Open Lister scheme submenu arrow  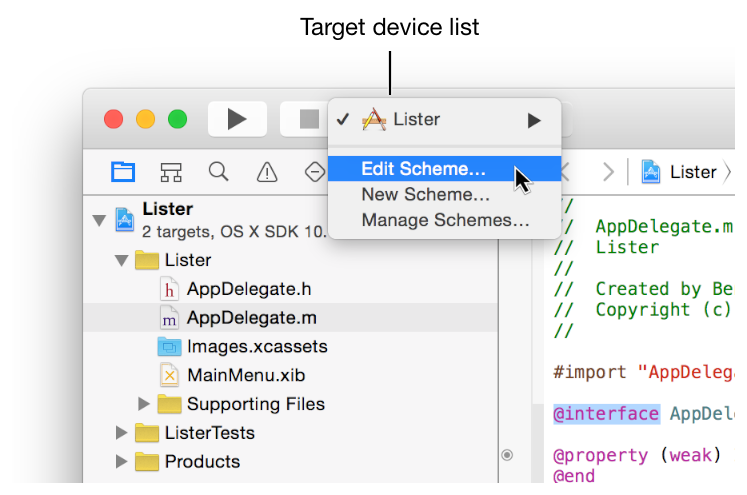click(x=534, y=121)
